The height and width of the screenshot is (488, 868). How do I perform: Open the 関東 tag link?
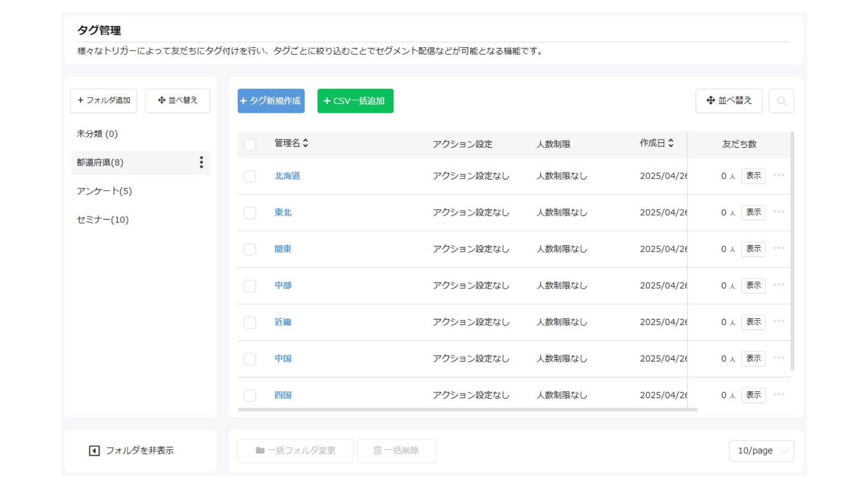[283, 249]
